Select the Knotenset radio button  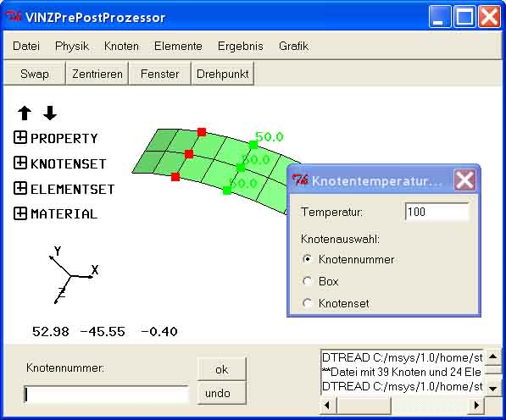click(307, 303)
